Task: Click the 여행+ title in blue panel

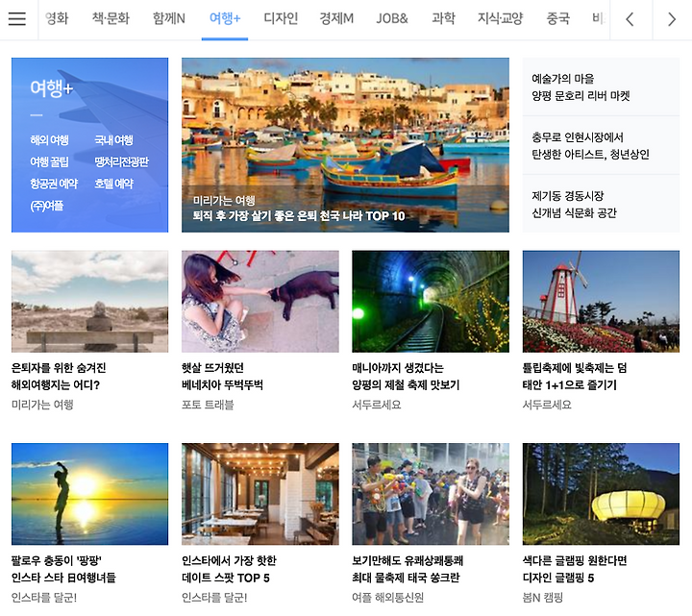Action: coord(51,88)
